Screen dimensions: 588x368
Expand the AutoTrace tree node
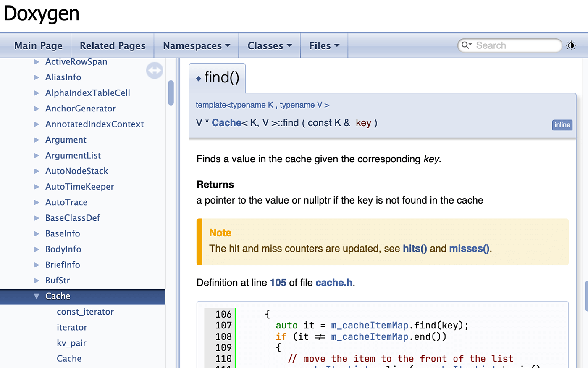coord(37,202)
